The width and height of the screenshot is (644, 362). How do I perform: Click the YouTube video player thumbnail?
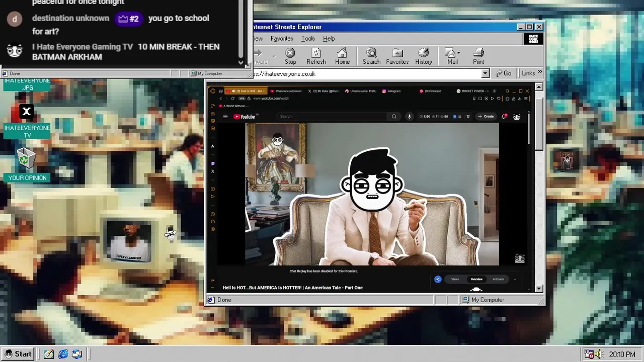click(x=372, y=194)
